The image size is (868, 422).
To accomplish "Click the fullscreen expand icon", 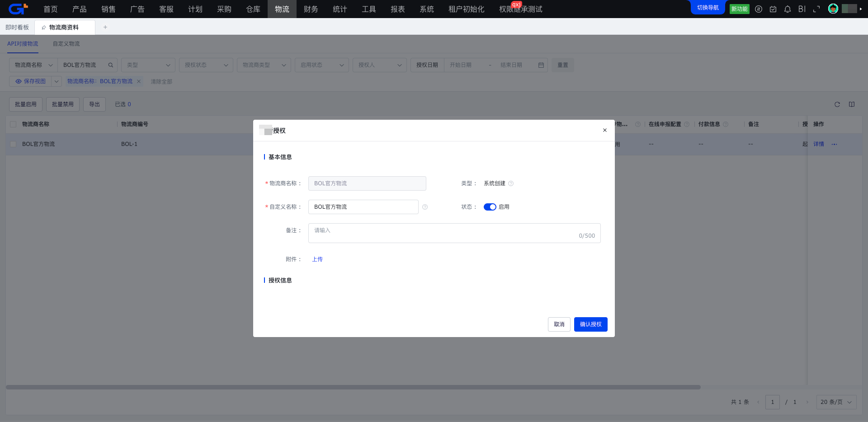I will click(816, 9).
